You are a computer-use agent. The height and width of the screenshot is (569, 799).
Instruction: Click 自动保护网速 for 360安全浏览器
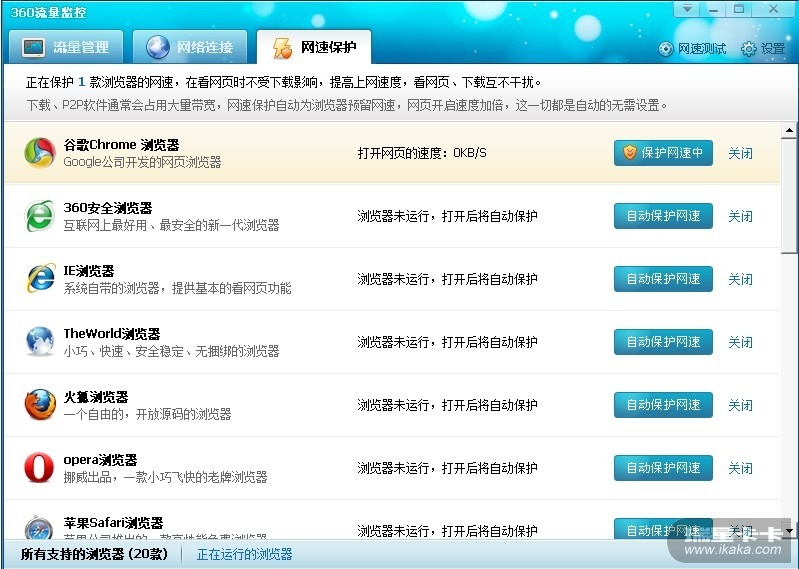[x=663, y=216]
